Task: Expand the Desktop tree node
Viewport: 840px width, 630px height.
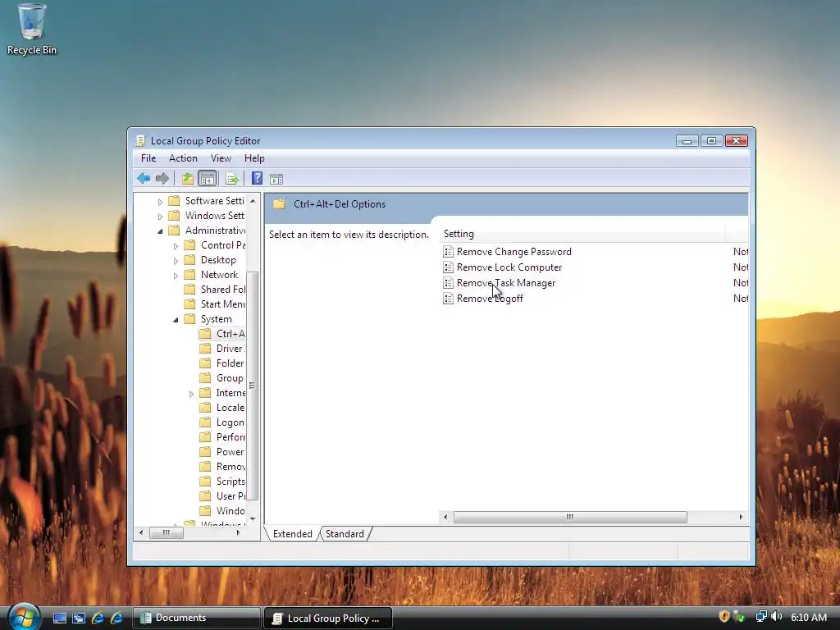Action: coord(176,261)
